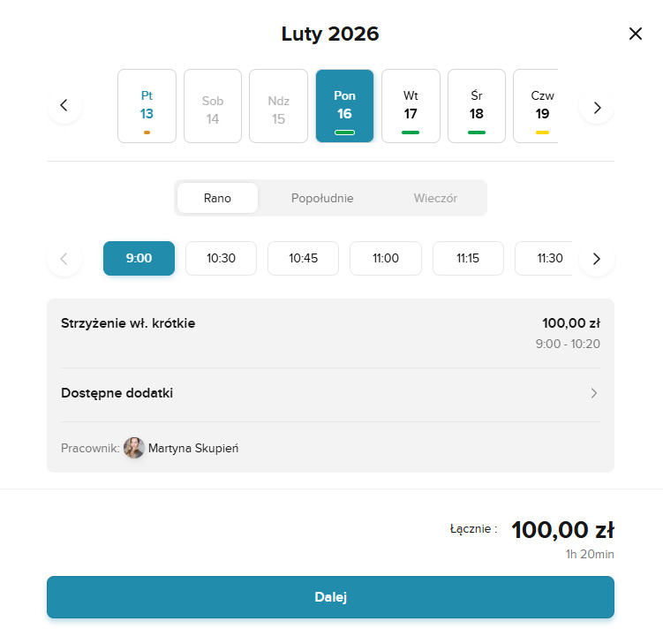This screenshot has height=644, width=663.
Task: Expand the Dostępne dodatki chevron
Action: [594, 393]
